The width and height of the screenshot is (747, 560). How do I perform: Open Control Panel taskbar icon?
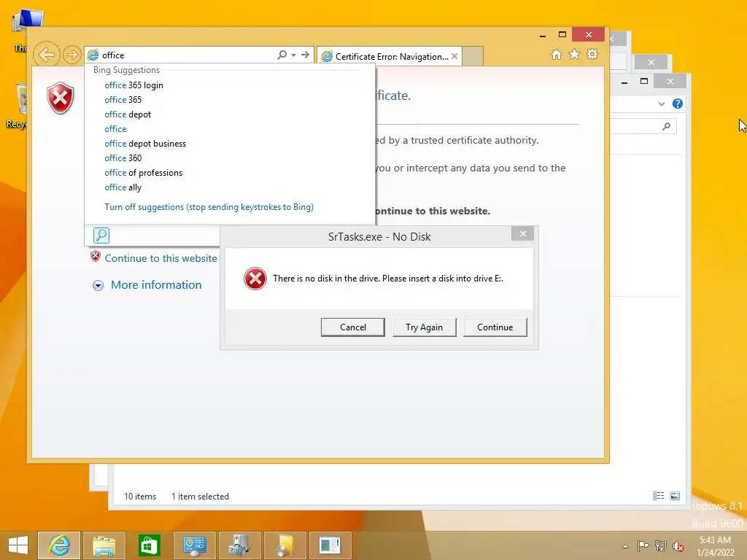pos(194,545)
